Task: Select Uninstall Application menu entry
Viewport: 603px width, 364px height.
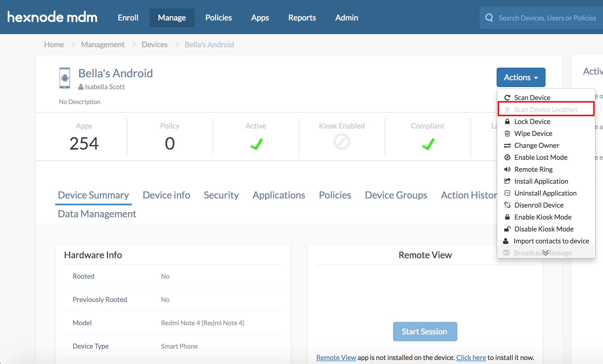Action: click(x=546, y=193)
